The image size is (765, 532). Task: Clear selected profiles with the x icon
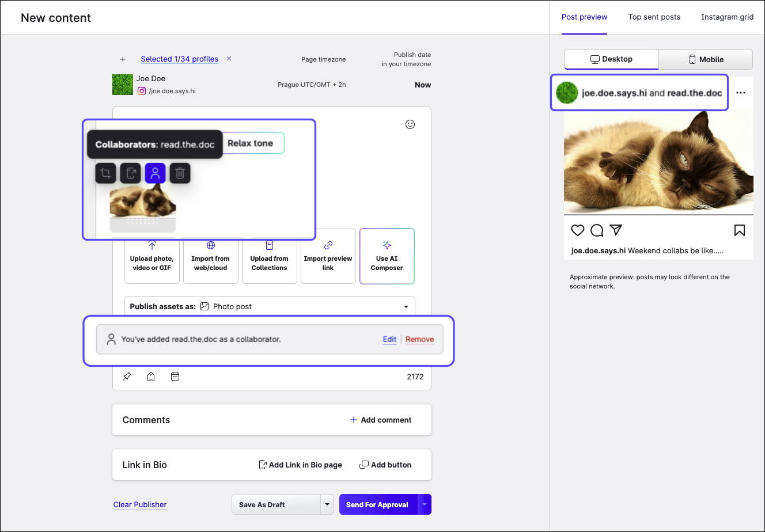[229, 59]
